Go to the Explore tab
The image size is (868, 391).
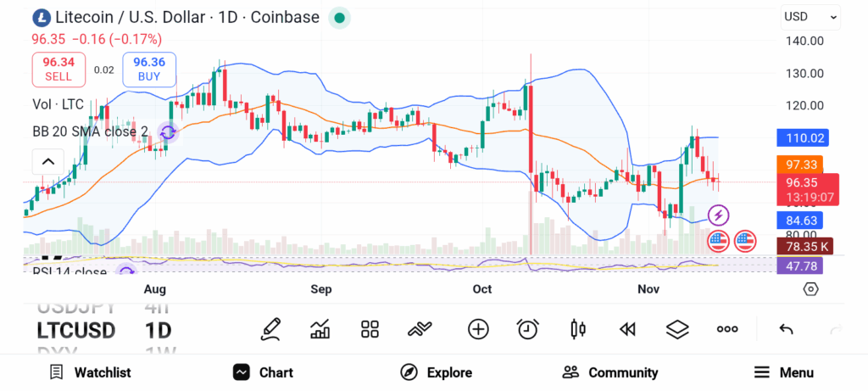[436, 372]
